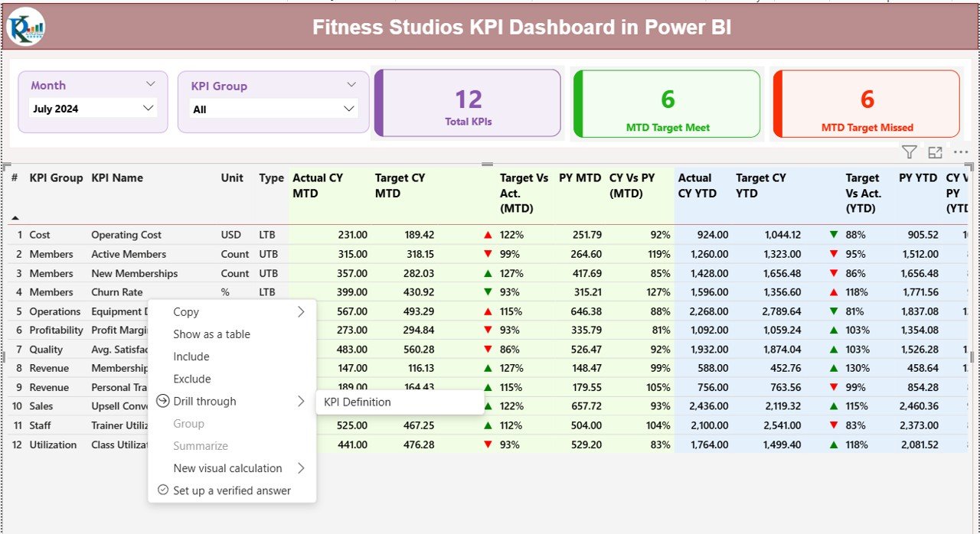Open the Month slicer showing July 2024

(92, 108)
